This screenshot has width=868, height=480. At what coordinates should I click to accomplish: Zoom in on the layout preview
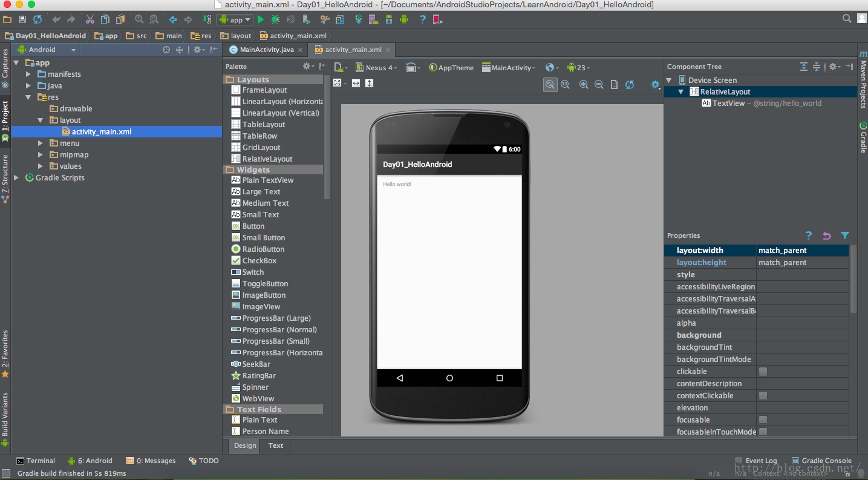(584, 85)
